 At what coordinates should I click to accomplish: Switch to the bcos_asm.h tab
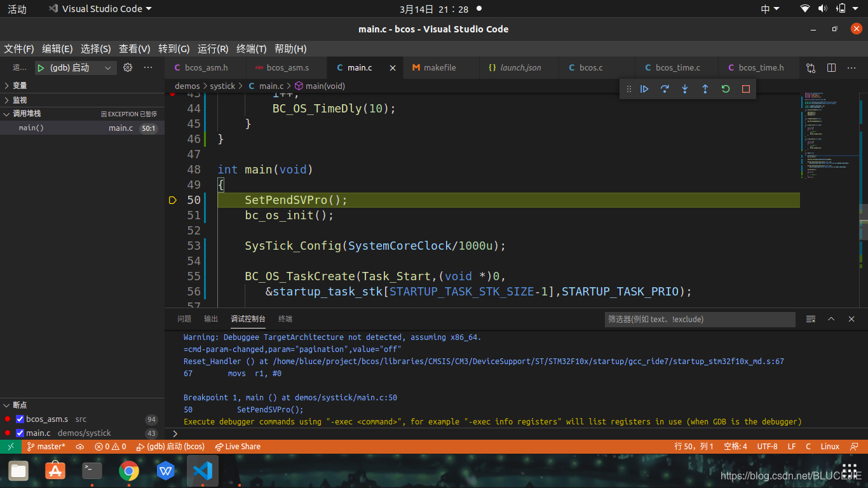click(206, 67)
